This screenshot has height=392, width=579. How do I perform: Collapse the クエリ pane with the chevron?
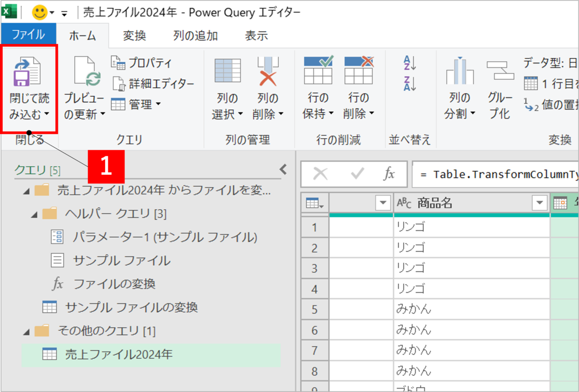pyautogui.click(x=283, y=169)
